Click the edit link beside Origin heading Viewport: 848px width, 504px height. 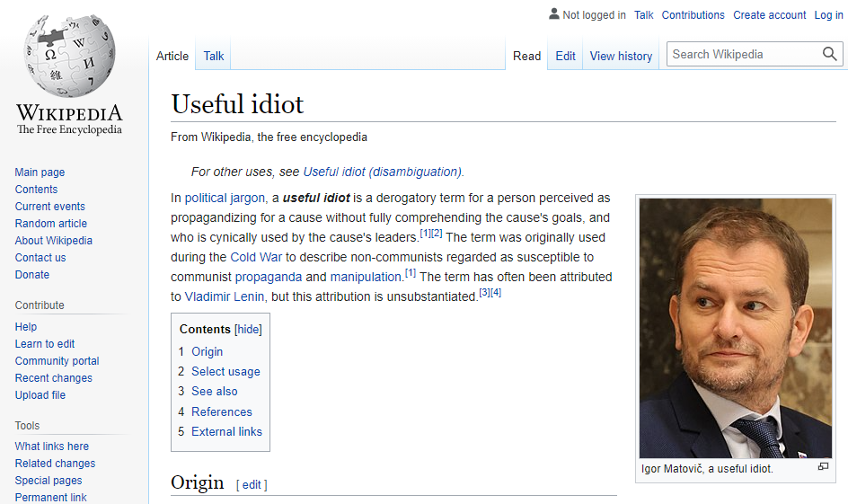tap(252, 485)
